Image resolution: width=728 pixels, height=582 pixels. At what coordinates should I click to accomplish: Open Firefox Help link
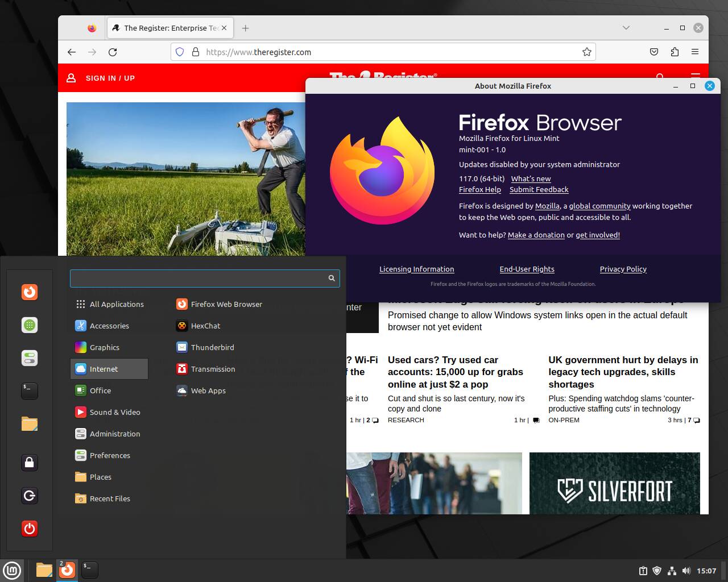coord(480,190)
